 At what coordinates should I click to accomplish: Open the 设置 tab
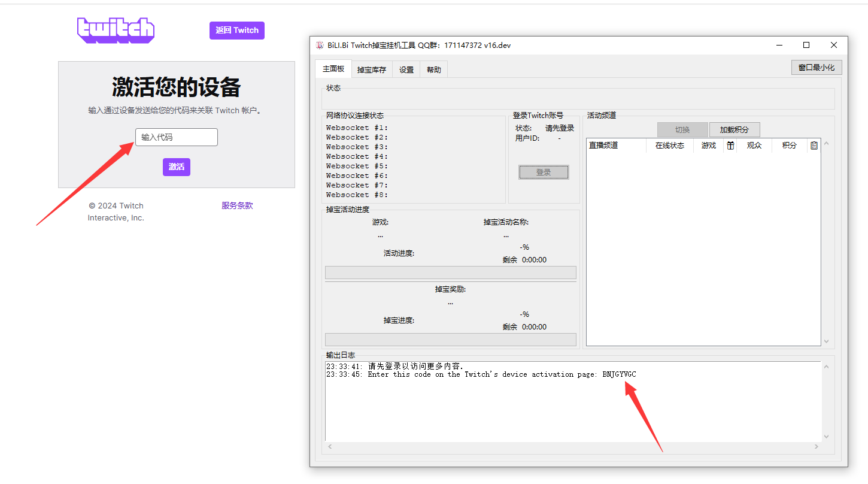406,69
